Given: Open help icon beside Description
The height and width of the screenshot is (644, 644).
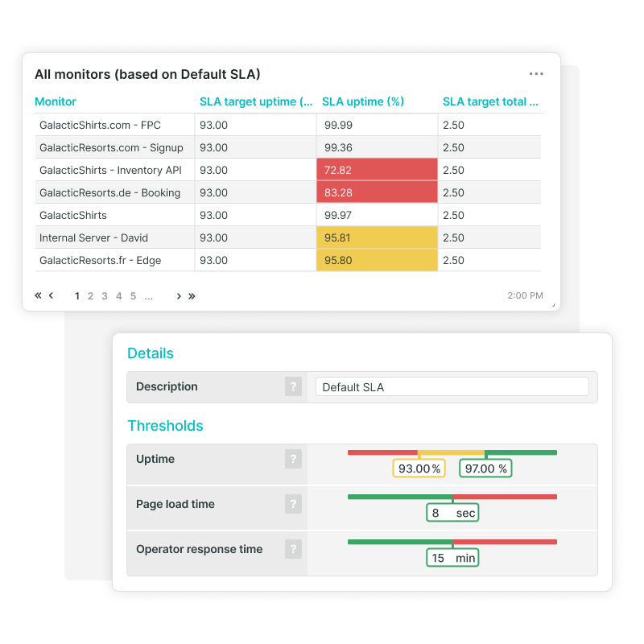Looking at the screenshot, I should tap(293, 386).
